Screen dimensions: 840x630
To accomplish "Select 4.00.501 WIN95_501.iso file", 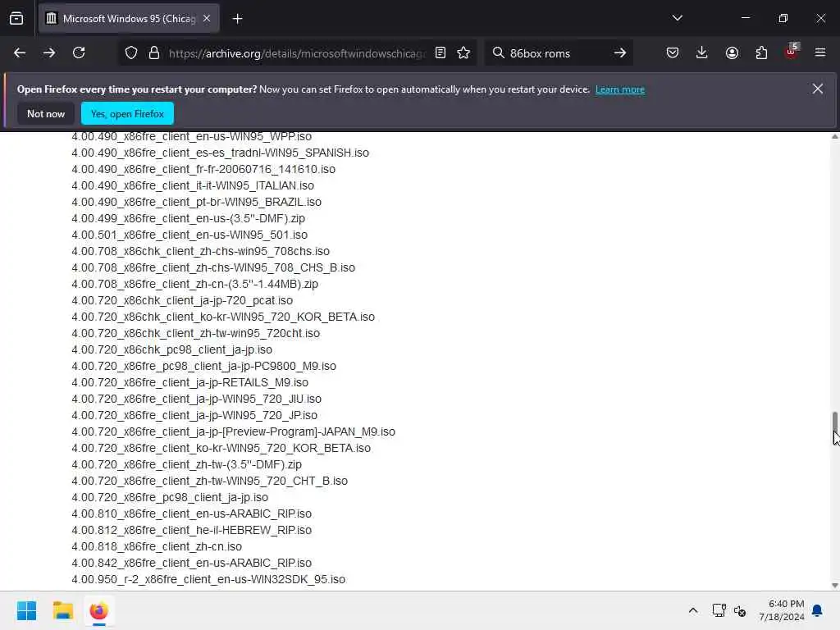I will pyautogui.click(x=189, y=235).
